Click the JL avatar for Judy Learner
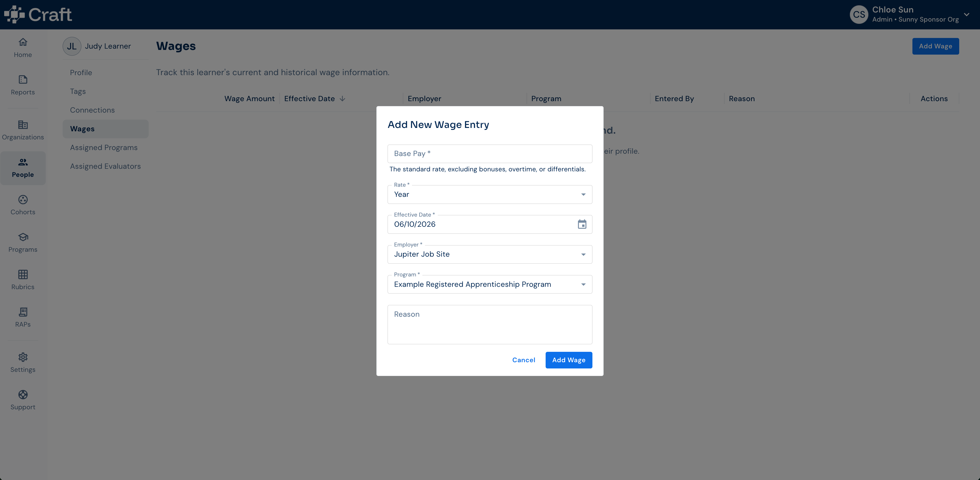The image size is (980, 480). coord(72,46)
